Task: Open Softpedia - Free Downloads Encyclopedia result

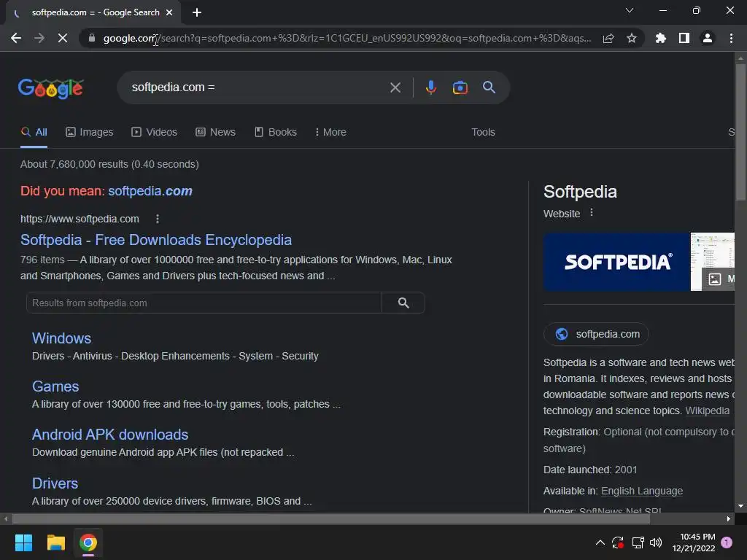Action: 156,240
